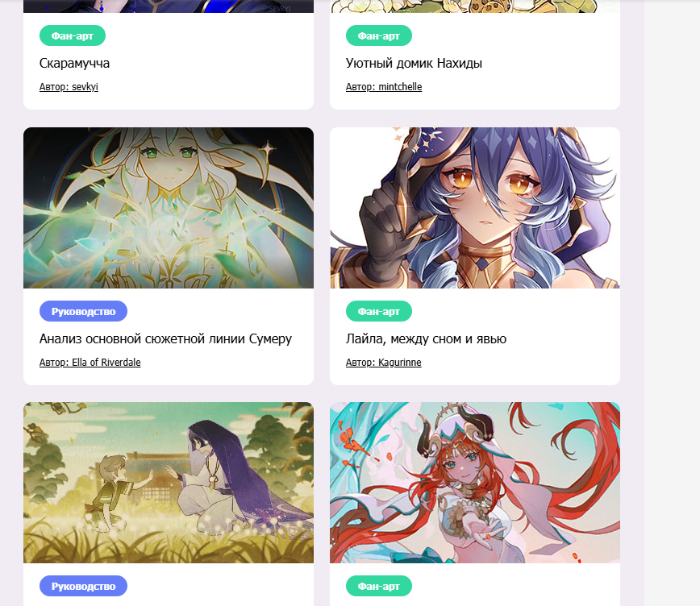Viewport: 700px width, 606px height.
Task: Click the Фан-арт tag above Лайла title
Action: (x=378, y=312)
